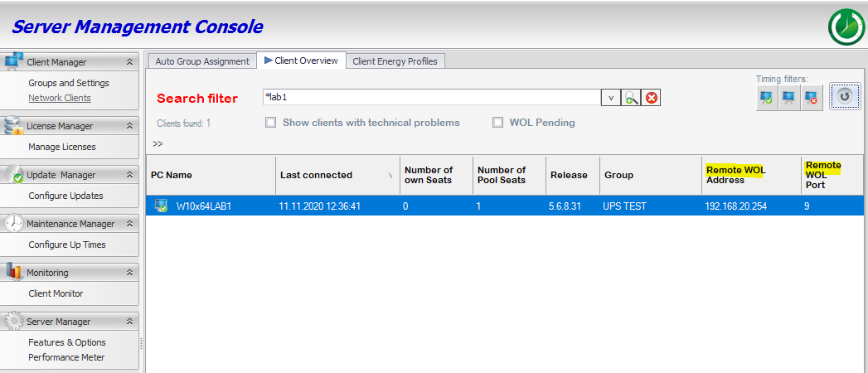Viewport: 868px width, 373px height.
Task: Click the red-X monitor timing filter
Action: (x=811, y=98)
